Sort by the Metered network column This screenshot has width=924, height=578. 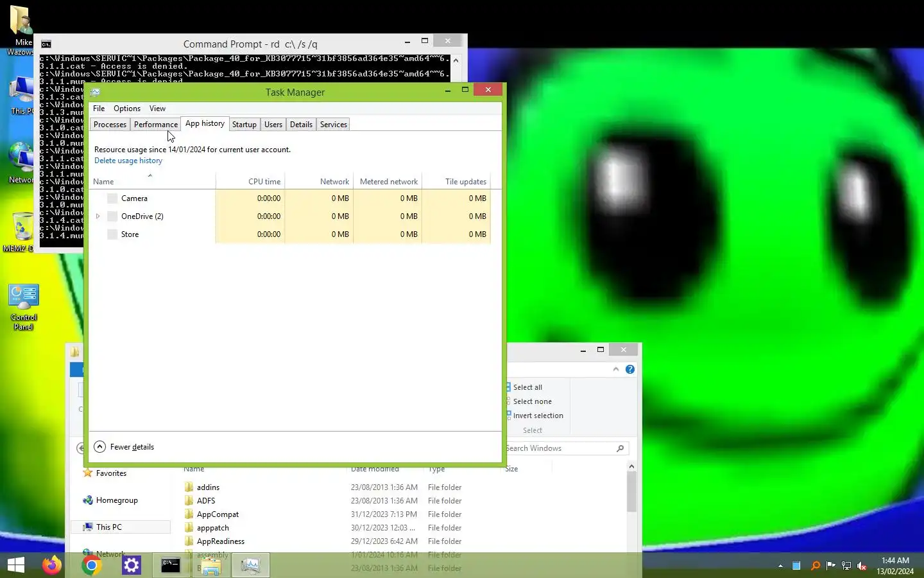[387, 182]
